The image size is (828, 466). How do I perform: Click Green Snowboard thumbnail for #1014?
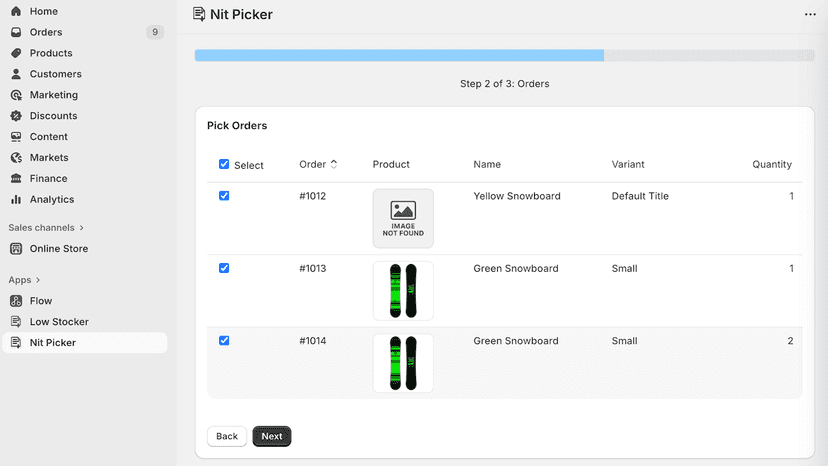point(403,364)
